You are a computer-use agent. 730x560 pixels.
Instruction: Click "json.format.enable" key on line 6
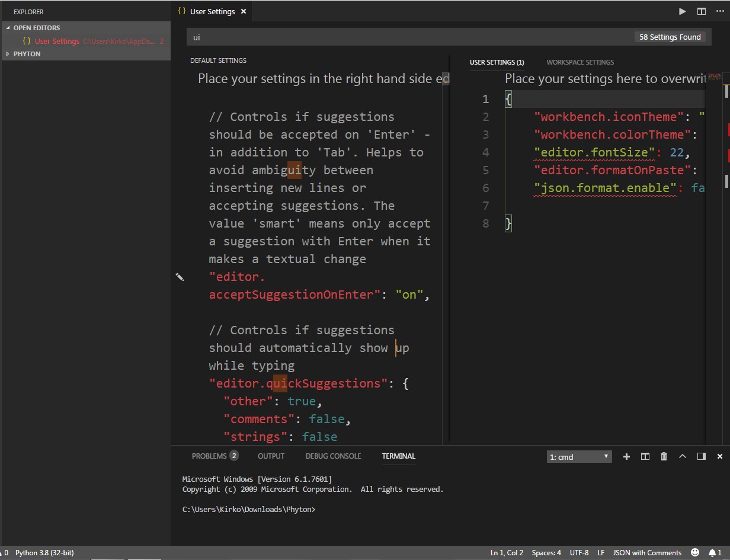[606, 188]
